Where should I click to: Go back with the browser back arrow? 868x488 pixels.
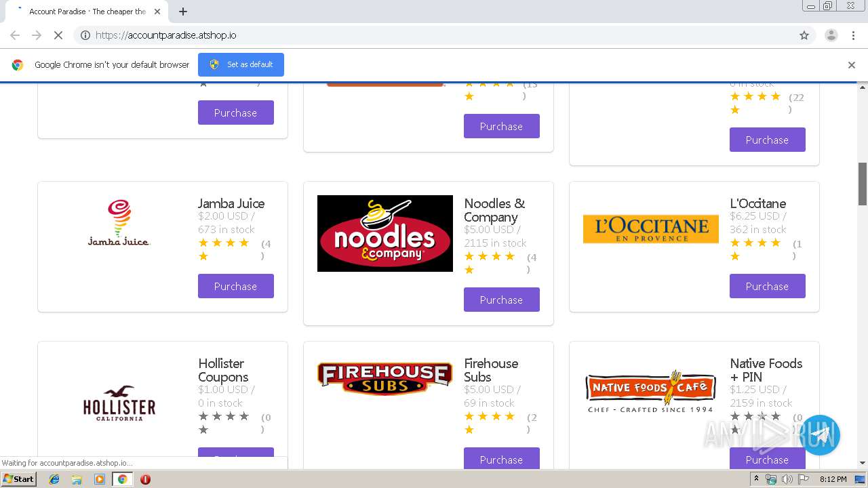coord(15,35)
